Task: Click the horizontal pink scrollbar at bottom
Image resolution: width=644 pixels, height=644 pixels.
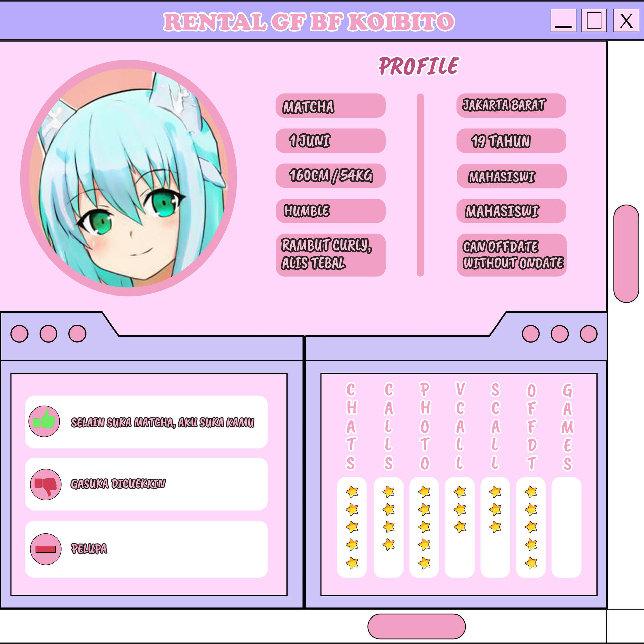Action: (x=416, y=626)
